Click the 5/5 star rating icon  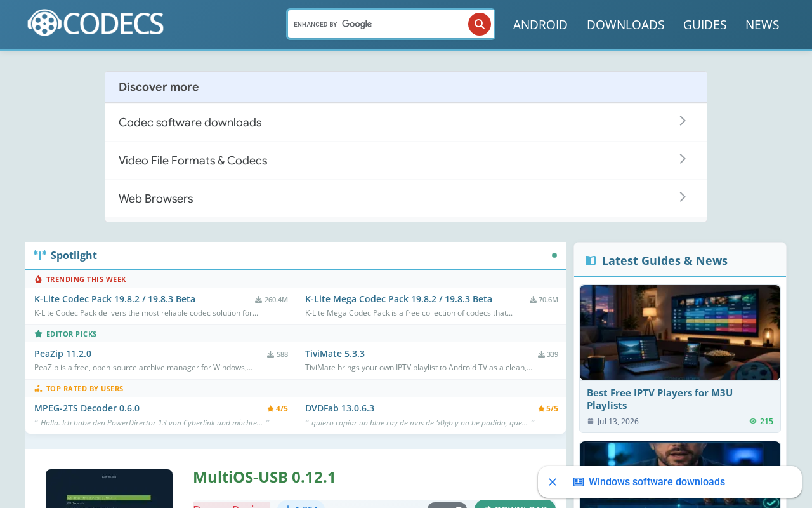541,409
